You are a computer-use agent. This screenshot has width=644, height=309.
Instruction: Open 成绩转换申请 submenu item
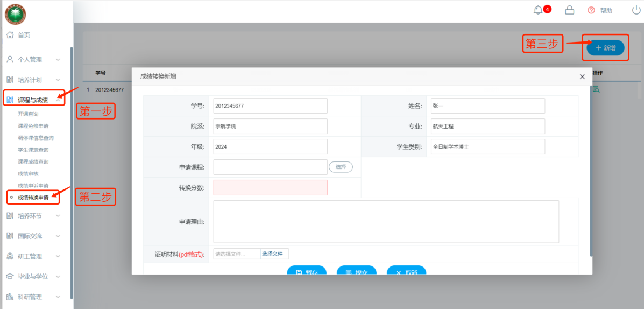(x=33, y=198)
